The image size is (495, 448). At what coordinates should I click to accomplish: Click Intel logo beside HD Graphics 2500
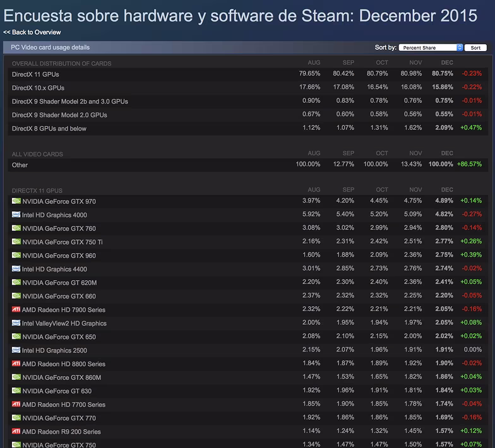(x=16, y=350)
